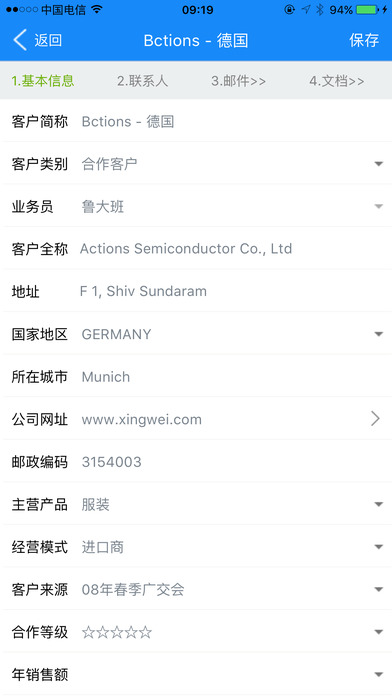392x696 pixels.
Task: Tap the back arrow icon
Action: point(20,40)
